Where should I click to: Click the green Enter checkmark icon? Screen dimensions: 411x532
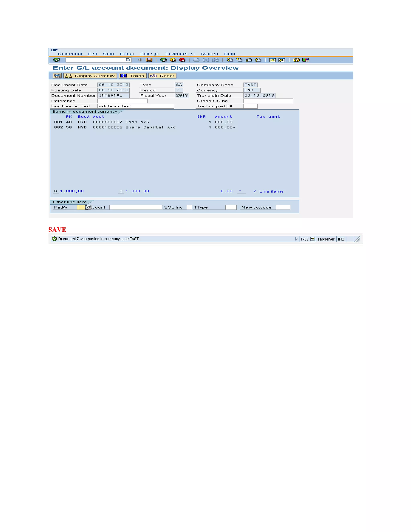tap(56, 60)
